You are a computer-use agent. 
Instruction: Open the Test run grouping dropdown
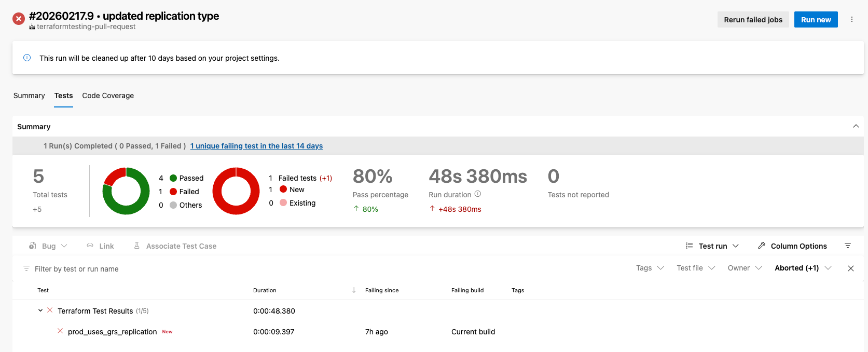pyautogui.click(x=736, y=246)
